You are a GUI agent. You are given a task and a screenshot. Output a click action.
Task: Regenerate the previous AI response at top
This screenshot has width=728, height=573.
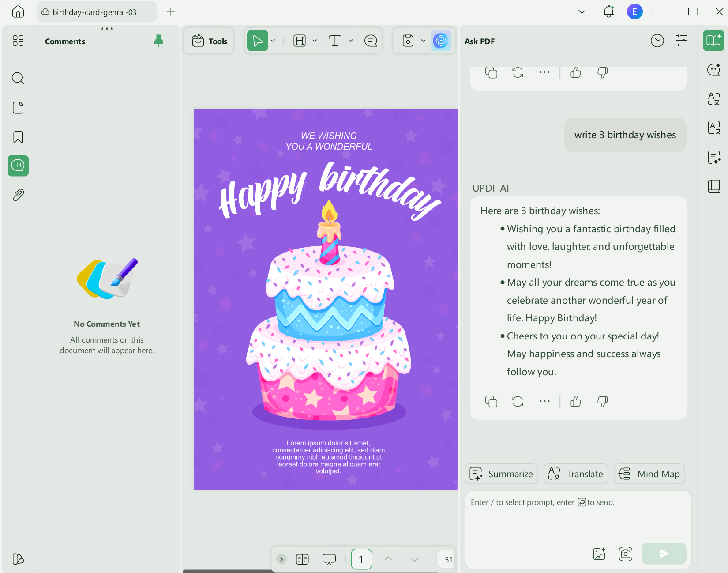pyautogui.click(x=518, y=72)
